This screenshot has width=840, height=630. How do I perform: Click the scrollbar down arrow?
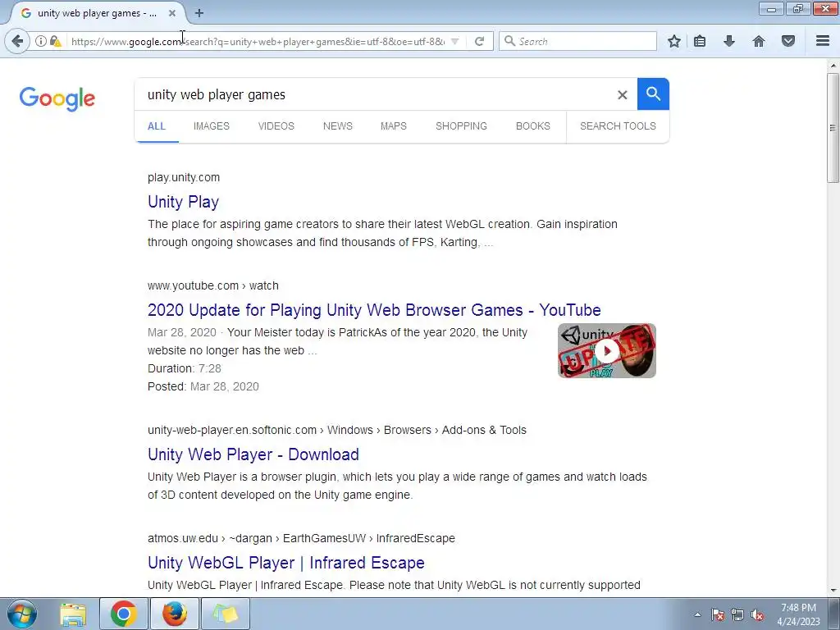pos(833,591)
